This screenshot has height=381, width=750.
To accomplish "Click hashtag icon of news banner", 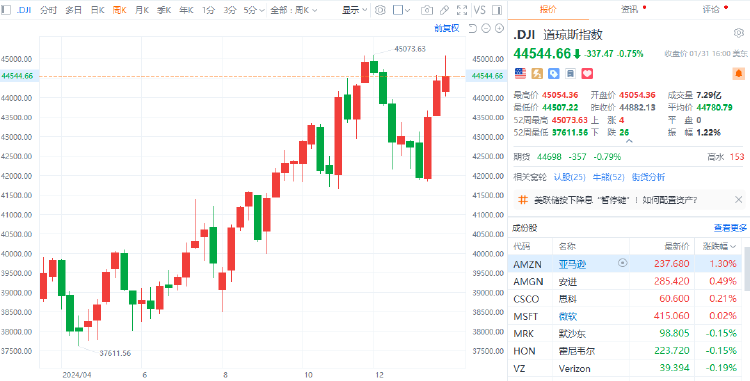I will [x=524, y=200].
